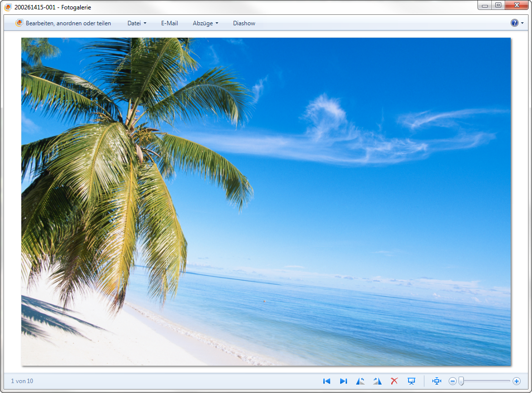Click the zoom slider handle
The width and height of the screenshot is (532, 393).
pyautogui.click(x=461, y=381)
